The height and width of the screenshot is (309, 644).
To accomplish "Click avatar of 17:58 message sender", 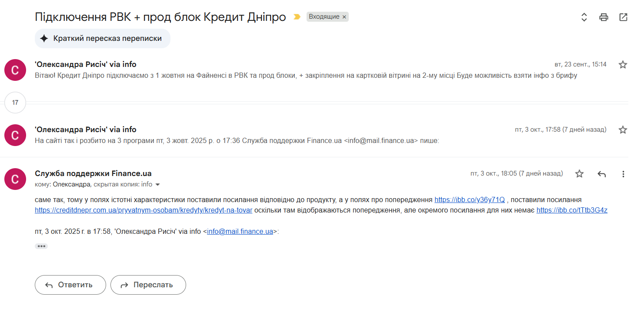I will click(15, 135).
